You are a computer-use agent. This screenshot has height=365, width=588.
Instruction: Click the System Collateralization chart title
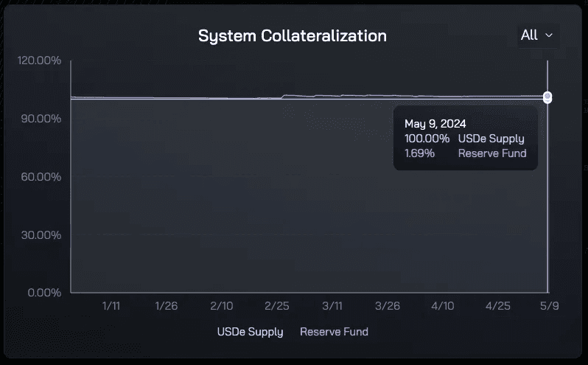pos(293,35)
